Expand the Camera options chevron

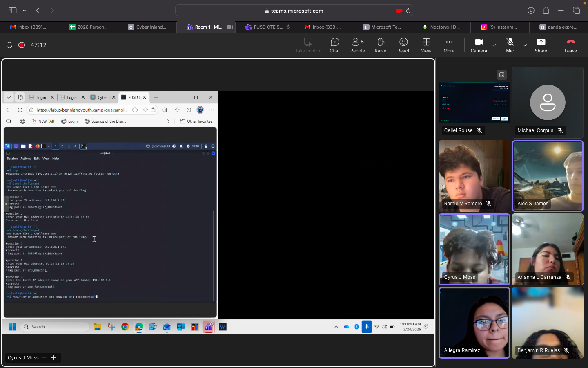point(494,45)
